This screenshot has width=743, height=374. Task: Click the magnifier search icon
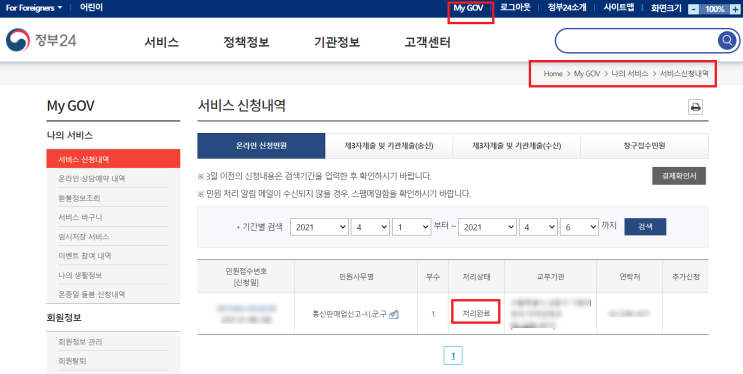[x=726, y=41]
